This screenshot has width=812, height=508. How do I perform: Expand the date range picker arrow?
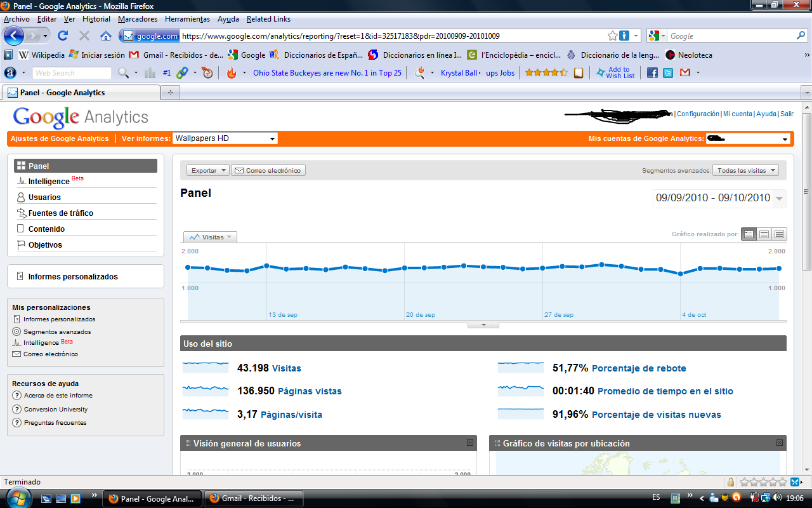780,198
